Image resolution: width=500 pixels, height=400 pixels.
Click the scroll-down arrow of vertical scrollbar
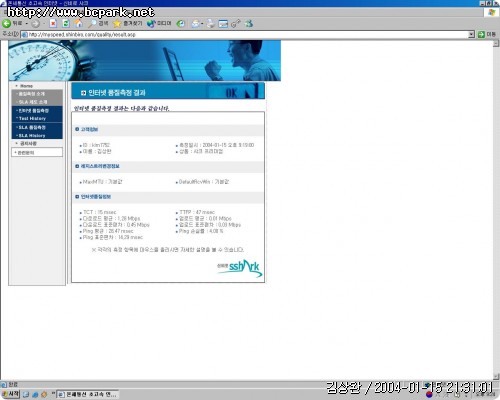click(496, 376)
